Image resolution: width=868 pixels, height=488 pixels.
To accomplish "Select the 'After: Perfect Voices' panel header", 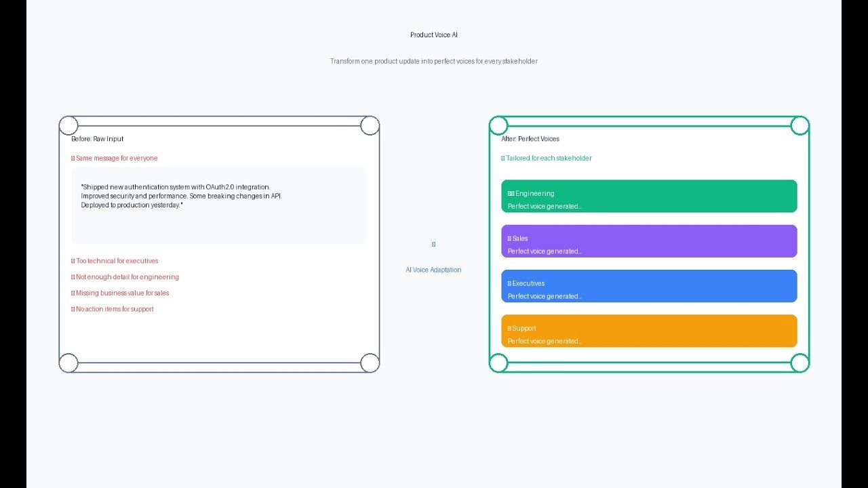I will 530,138.
